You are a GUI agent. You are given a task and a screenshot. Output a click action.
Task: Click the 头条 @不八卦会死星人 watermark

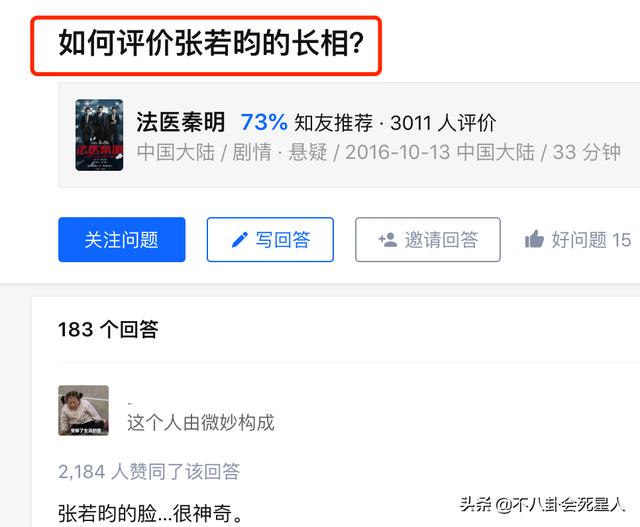click(x=542, y=505)
